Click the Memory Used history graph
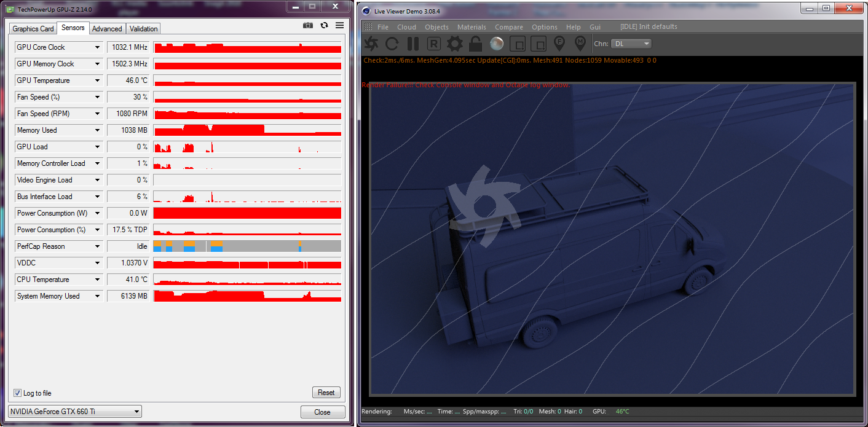This screenshot has width=868, height=427. (x=247, y=130)
